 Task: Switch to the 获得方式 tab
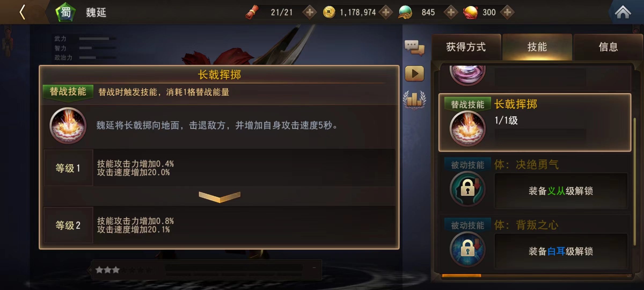[466, 47]
